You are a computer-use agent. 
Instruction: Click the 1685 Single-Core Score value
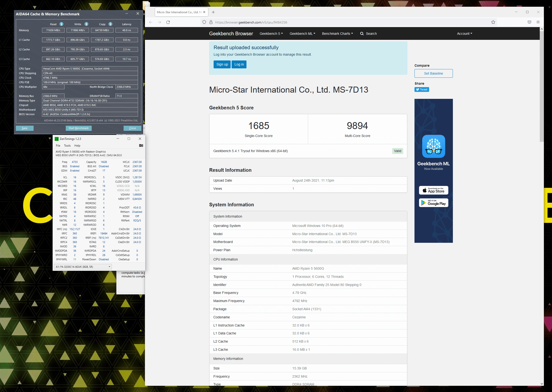pos(259,125)
